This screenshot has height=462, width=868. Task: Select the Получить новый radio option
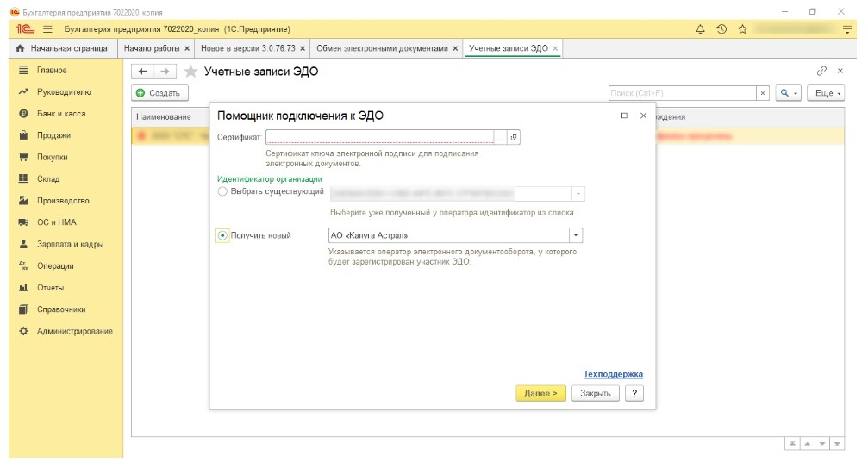coord(223,235)
